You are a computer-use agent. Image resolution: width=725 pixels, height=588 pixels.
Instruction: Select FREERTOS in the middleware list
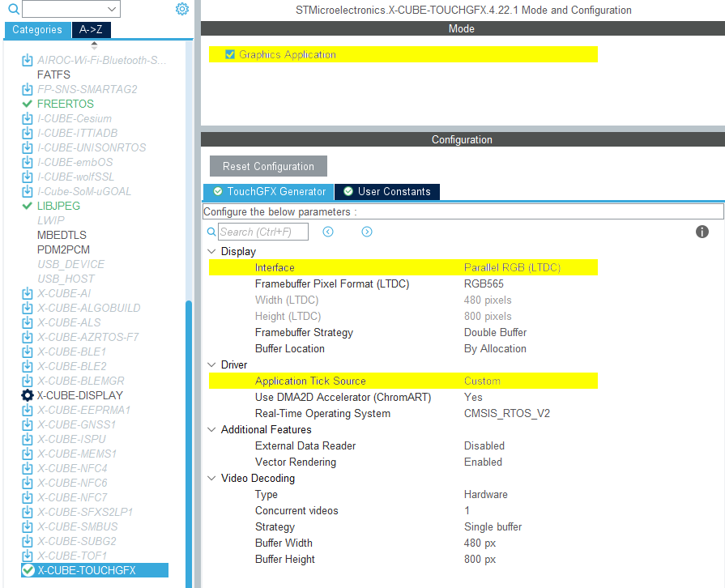65,104
